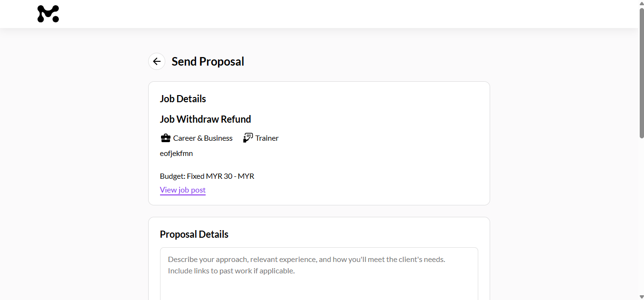
Task: Click the scrollbar up arrow
Action: point(641,3)
